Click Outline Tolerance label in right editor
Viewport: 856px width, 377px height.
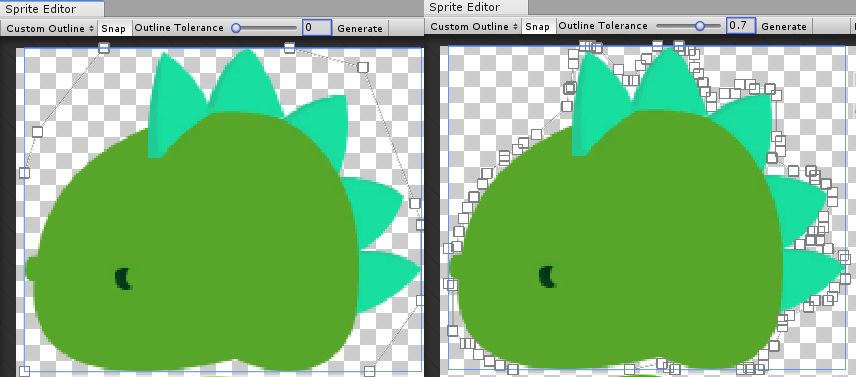pos(603,26)
